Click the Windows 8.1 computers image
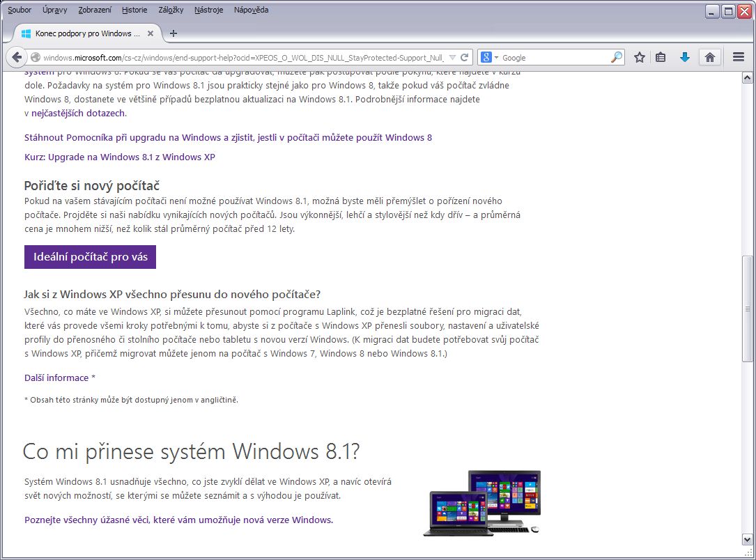 [481, 503]
